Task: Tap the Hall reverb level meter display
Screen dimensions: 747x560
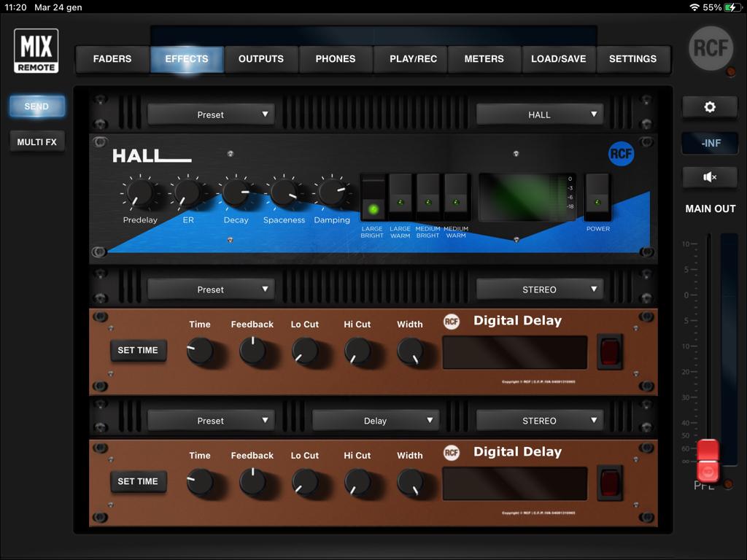Action: click(527, 197)
